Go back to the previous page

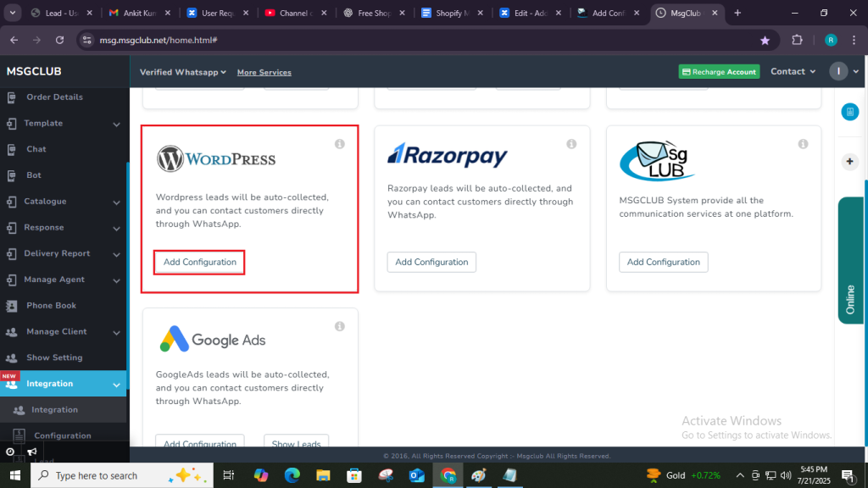(14, 40)
